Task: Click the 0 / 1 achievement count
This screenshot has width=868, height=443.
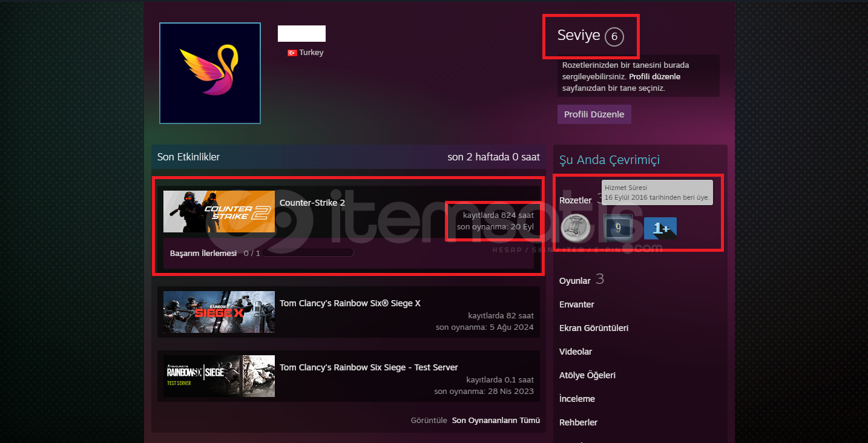Action: (x=252, y=254)
